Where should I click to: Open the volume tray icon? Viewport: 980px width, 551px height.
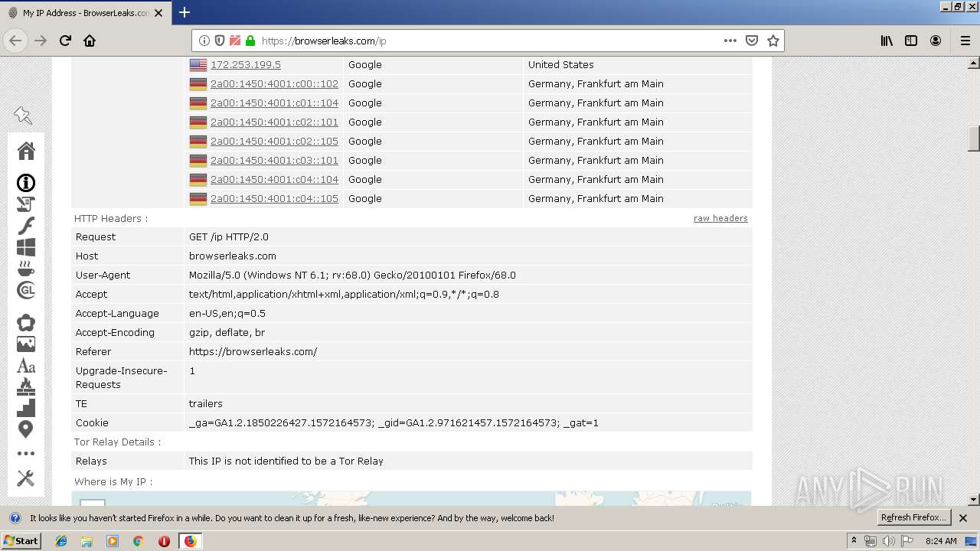888,541
